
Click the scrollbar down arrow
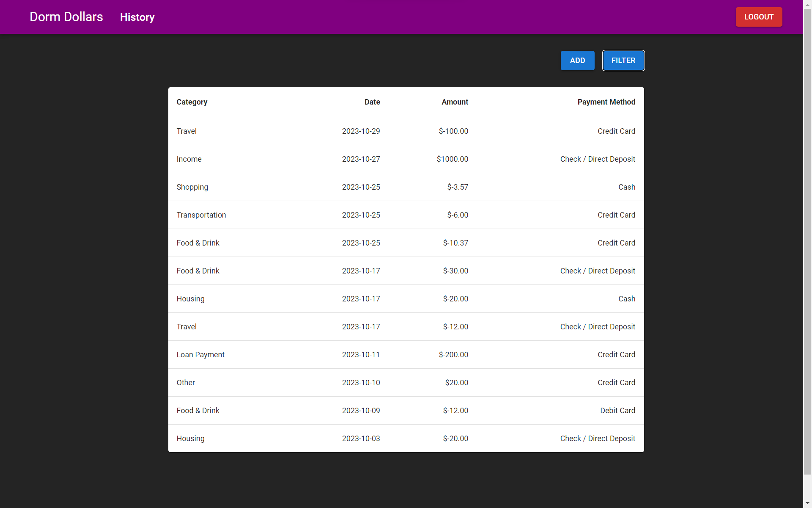[807, 503]
